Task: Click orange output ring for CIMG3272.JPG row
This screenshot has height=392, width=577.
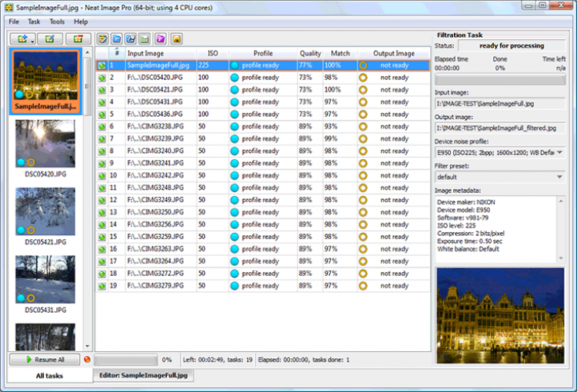Action: pyautogui.click(x=363, y=274)
